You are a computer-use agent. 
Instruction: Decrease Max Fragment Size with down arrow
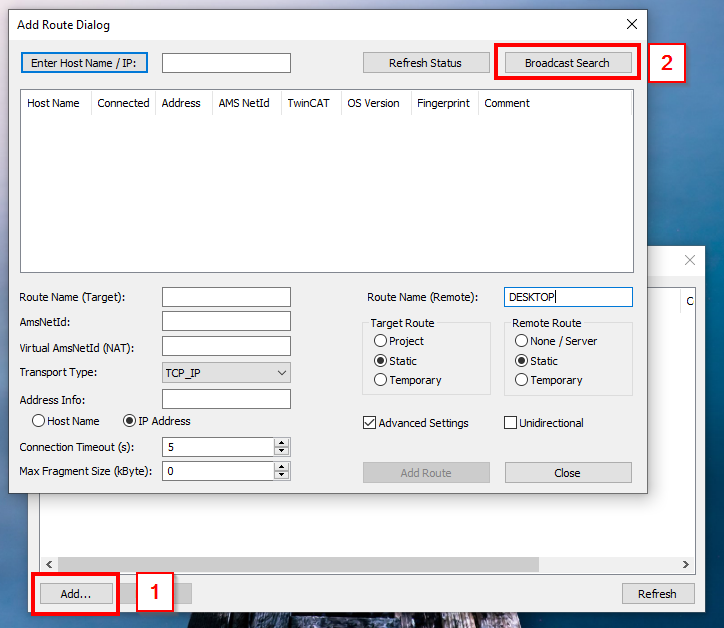click(282, 475)
